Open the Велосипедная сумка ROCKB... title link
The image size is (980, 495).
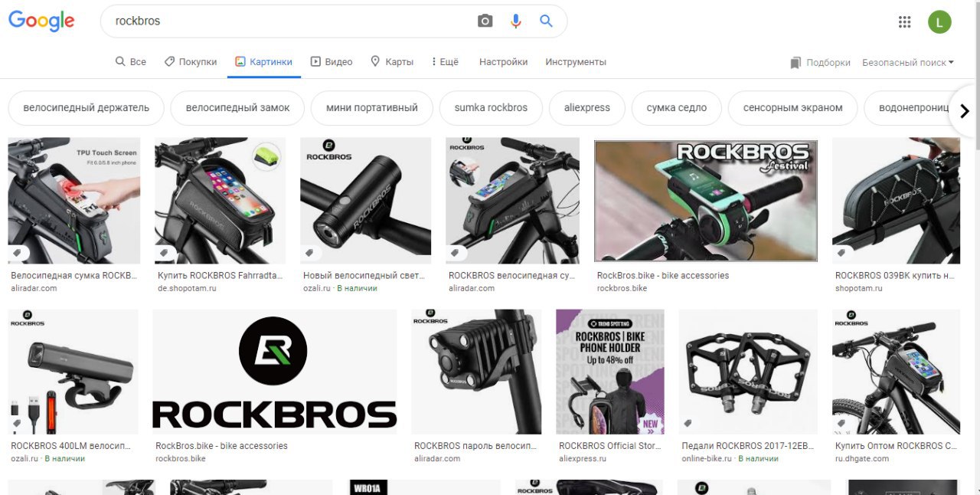click(73, 275)
